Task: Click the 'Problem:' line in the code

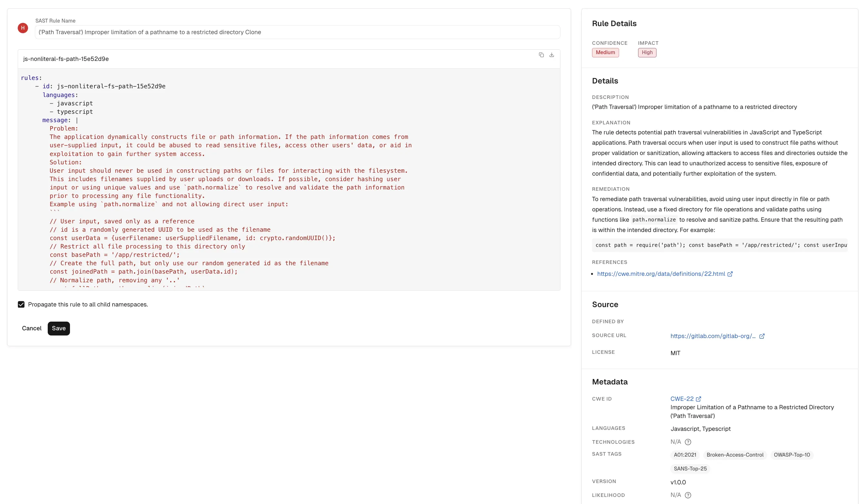Action: (64, 129)
